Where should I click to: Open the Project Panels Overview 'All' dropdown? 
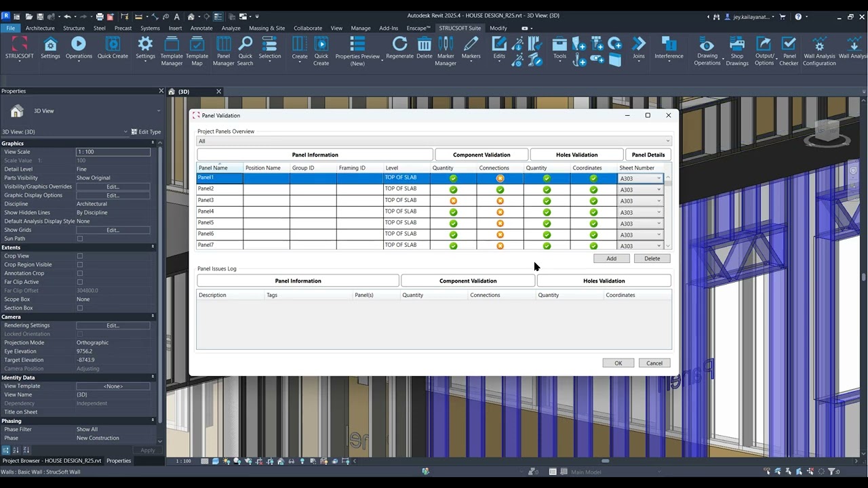(x=434, y=141)
